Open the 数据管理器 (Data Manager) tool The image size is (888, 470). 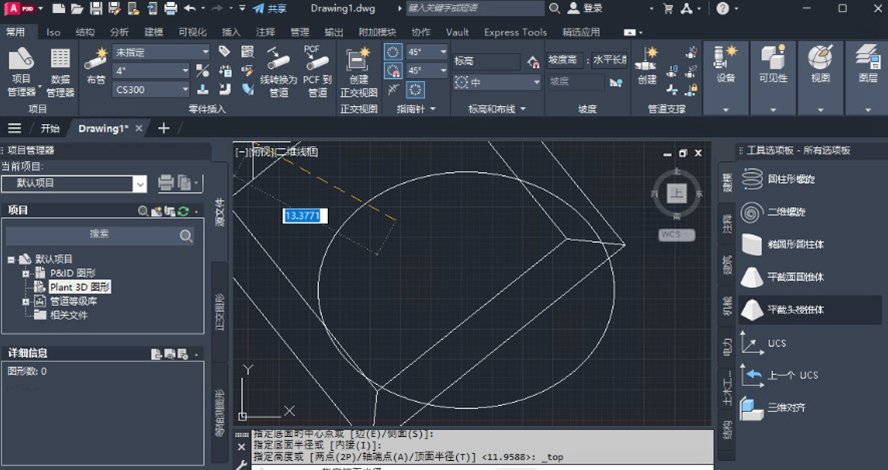click(x=60, y=71)
